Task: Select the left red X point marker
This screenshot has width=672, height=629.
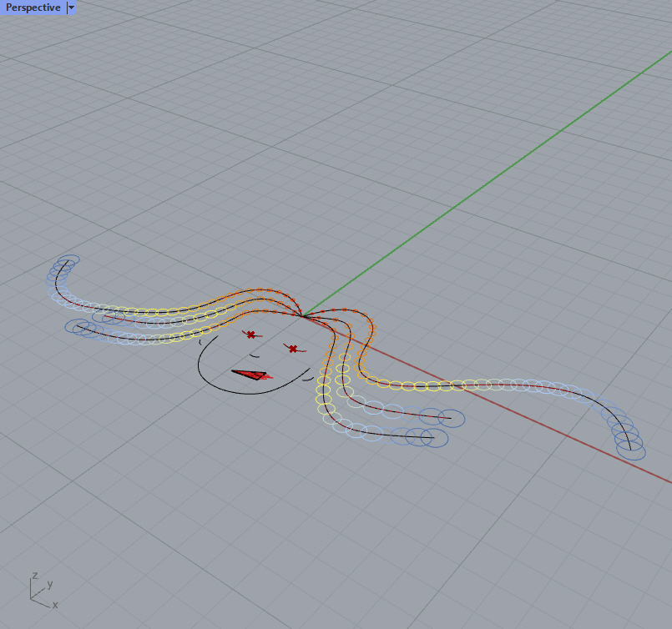Action: click(x=250, y=335)
